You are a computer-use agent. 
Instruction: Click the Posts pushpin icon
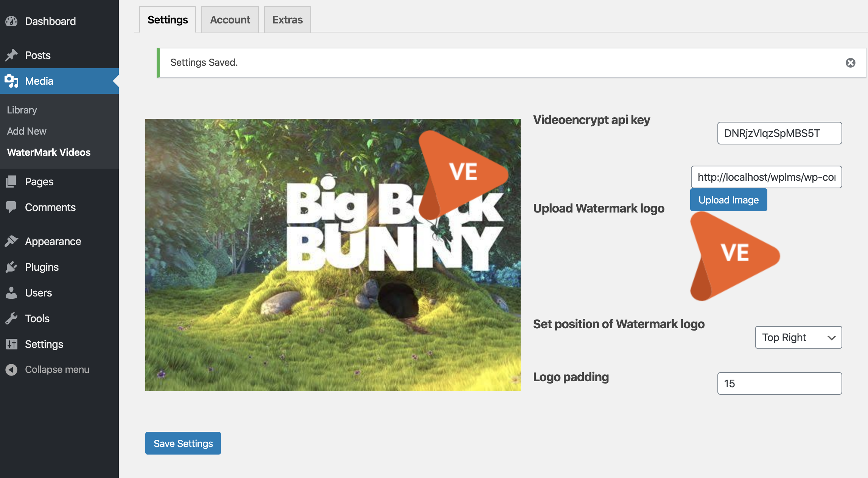[11, 55]
